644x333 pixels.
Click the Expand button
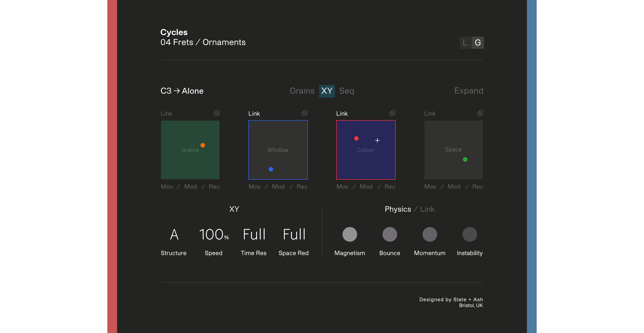coord(469,91)
